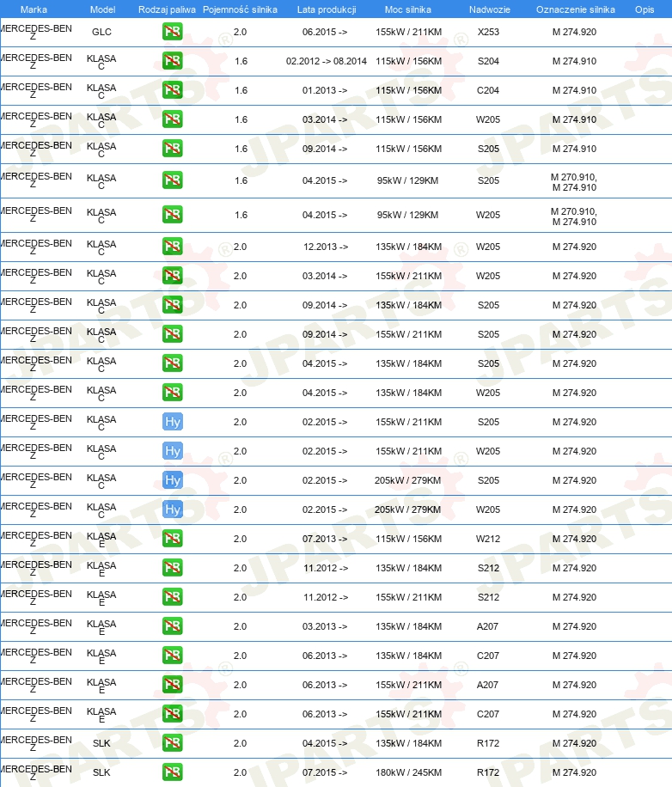The width and height of the screenshot is (672, 787).
Task: Click petrol icon in KLASA E W212 row
Action: (172, 539)
